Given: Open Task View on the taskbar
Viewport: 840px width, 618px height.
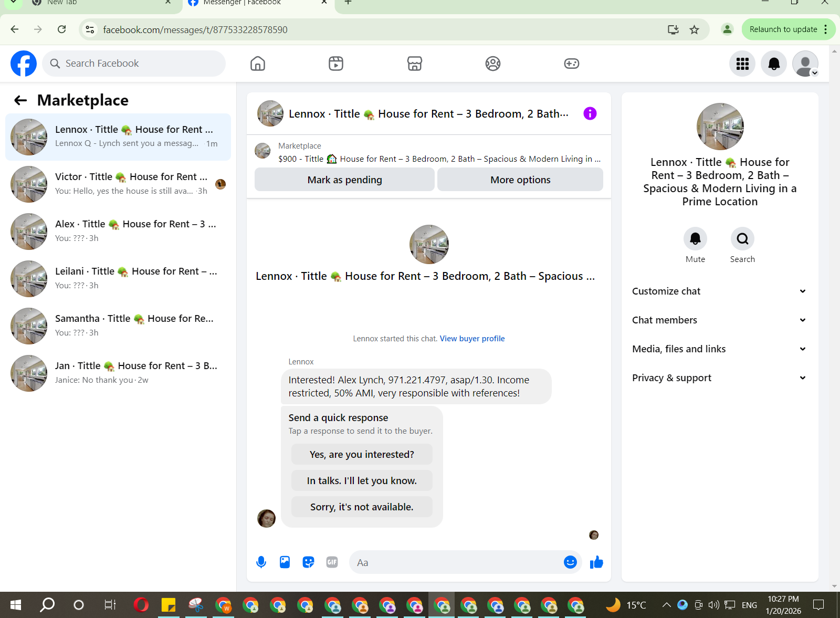Looking at the screenshot, I should (x=110, y=605).
